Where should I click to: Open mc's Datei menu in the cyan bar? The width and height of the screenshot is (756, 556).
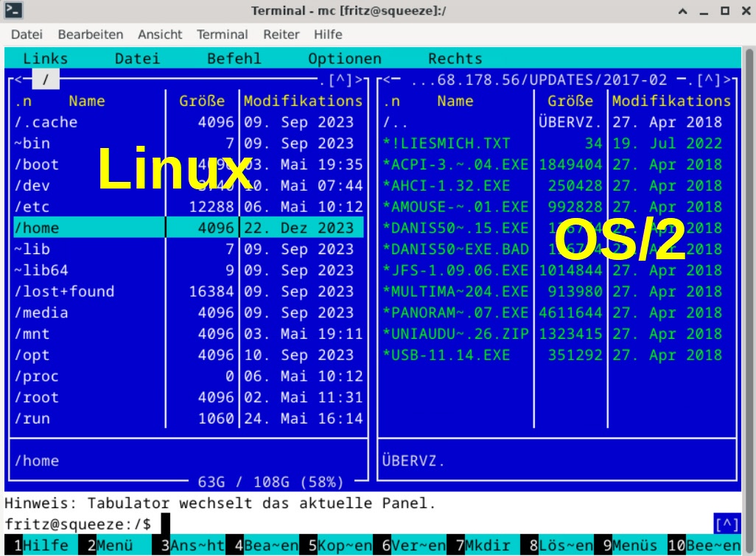[x=137, y=59]
